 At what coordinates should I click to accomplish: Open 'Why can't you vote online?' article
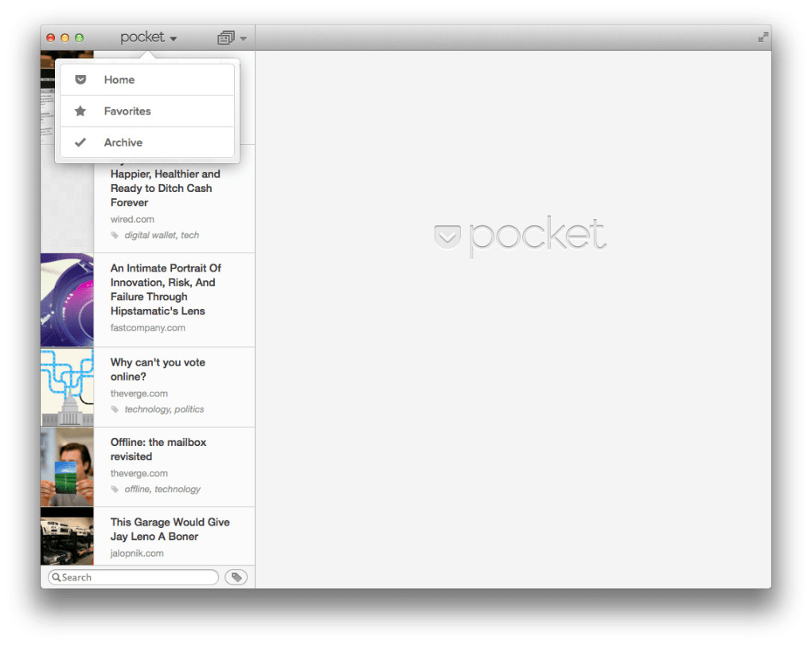(x=147, y=388)
